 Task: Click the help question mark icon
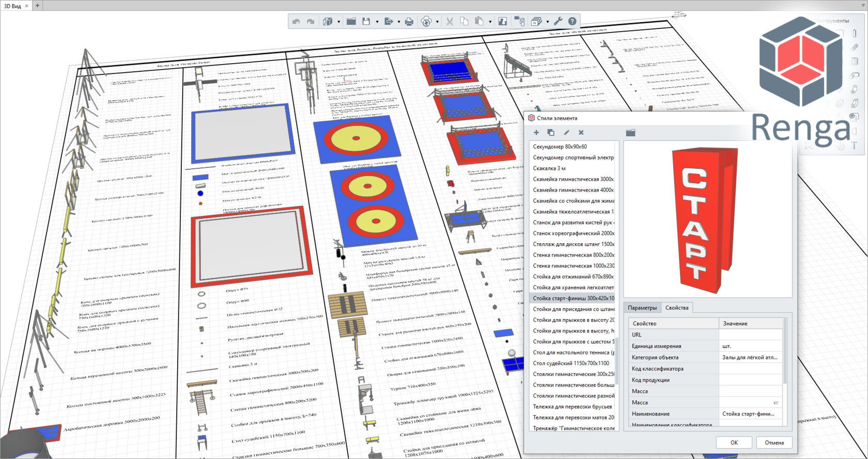[572, 21]
